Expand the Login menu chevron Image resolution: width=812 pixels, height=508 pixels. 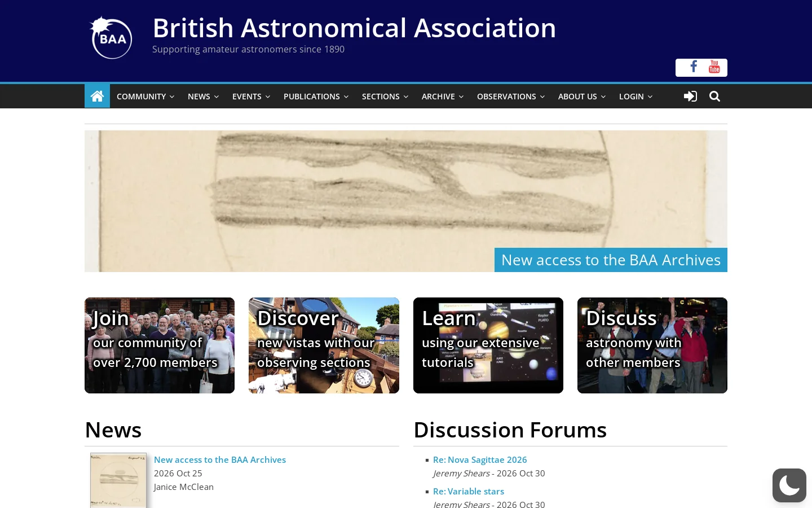click(x=650, y=97)
